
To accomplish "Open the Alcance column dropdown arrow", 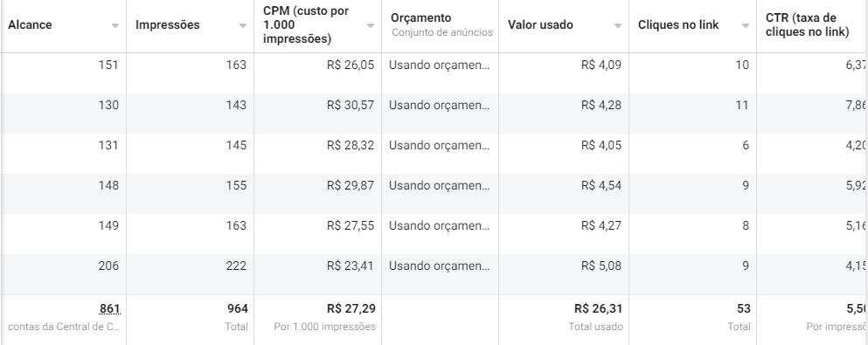I will pos(115,25).
